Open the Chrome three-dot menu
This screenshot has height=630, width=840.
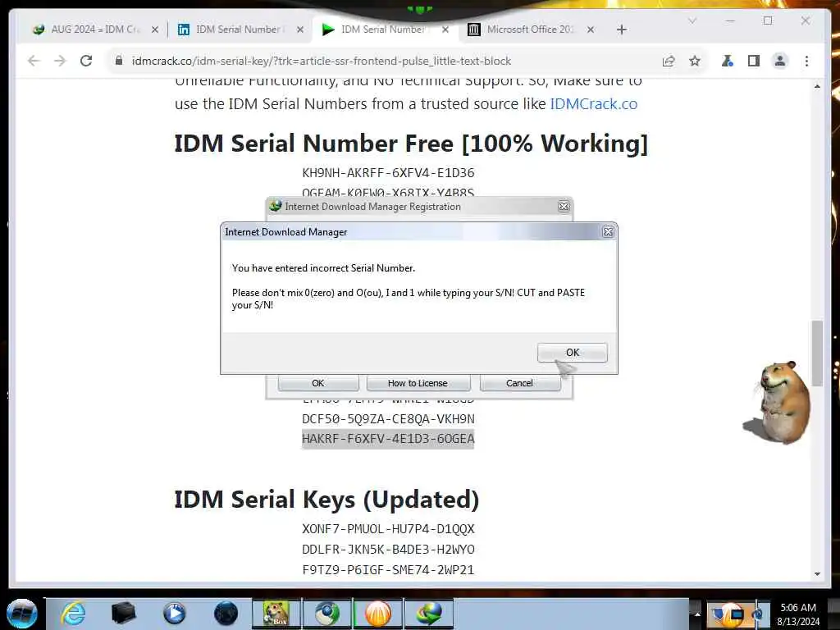point(807,61)
